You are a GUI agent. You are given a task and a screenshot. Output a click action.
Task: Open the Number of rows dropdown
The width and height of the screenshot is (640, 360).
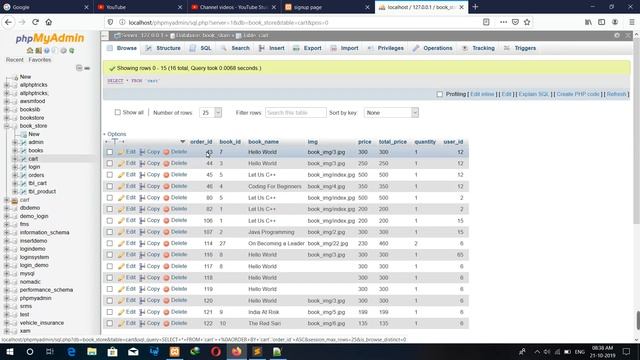[x=211, y=113]
